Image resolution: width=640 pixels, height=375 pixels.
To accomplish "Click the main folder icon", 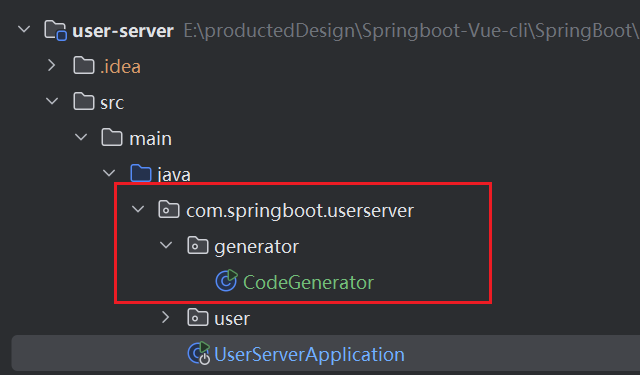I will point(112,138).
